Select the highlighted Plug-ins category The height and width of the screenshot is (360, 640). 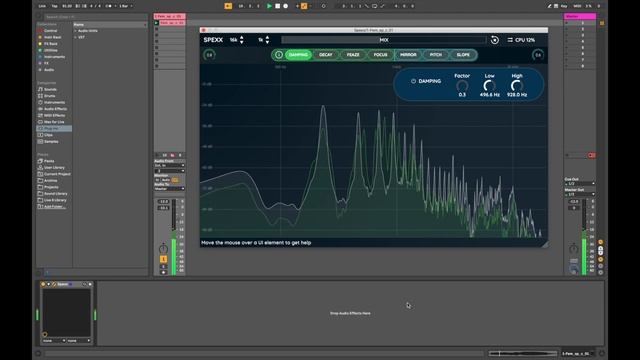click(x=54, y=129)
